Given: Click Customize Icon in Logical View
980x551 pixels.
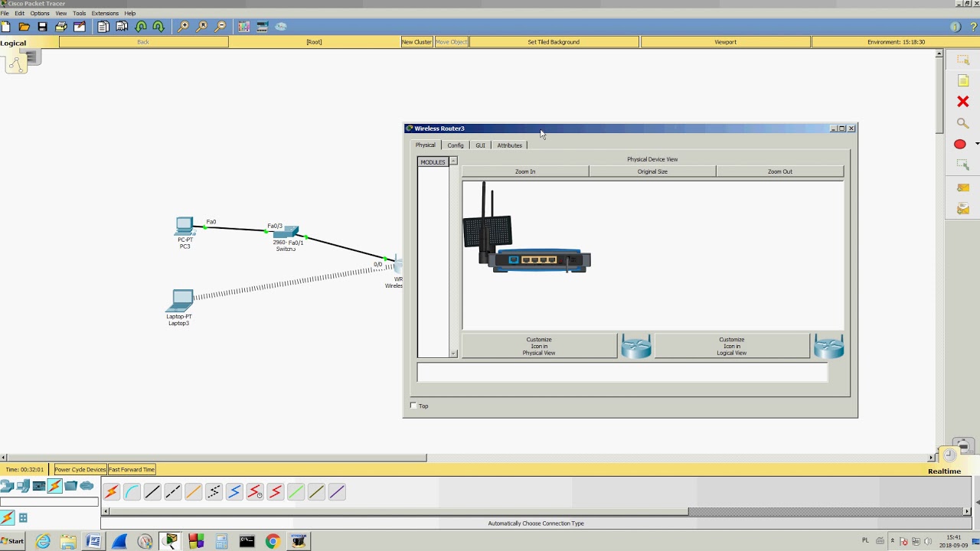Looking at the screenshot, I should click(x=731, y=346).
